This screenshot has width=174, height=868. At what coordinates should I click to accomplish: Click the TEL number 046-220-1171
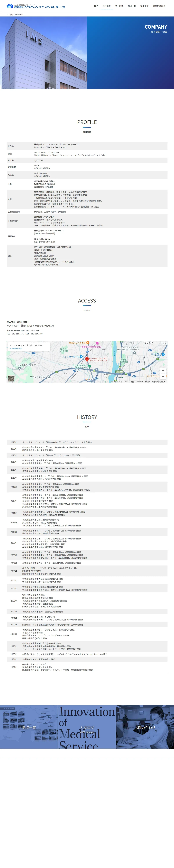[x=18, y=334]
